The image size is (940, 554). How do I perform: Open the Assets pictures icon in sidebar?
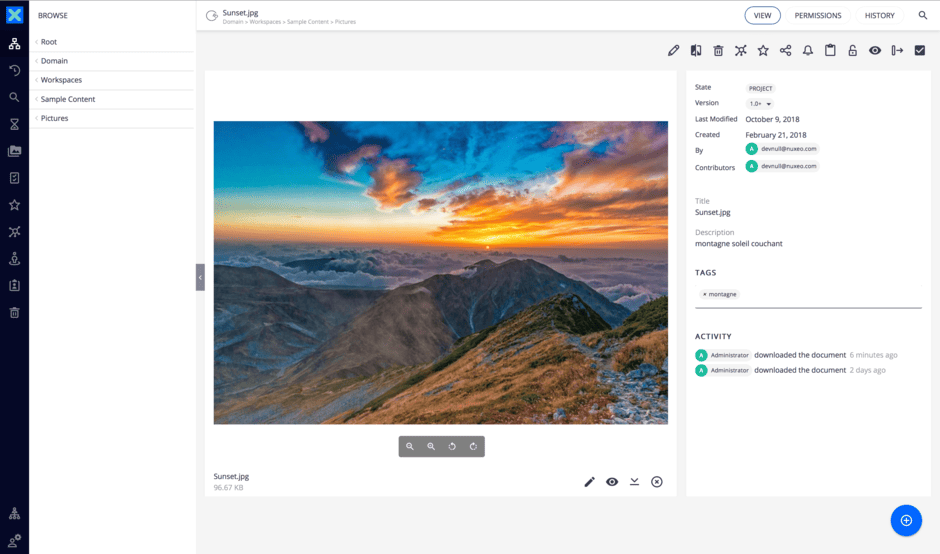click(x=14, y=151)
